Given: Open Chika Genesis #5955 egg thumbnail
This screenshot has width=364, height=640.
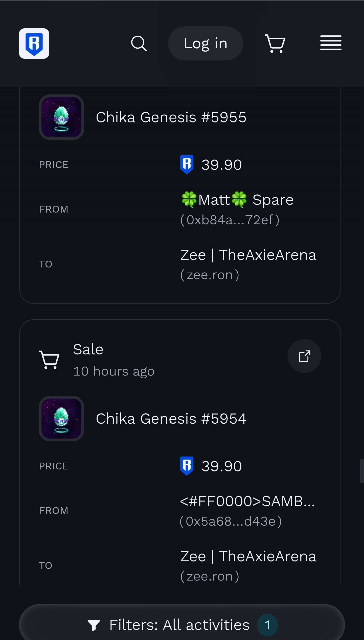Looking at the screenshot, I should click(61, 117).
